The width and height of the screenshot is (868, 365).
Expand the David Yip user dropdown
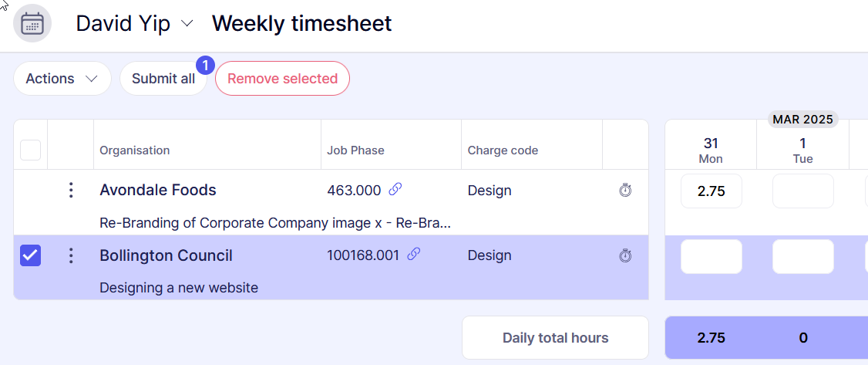[x=187, y=24]
